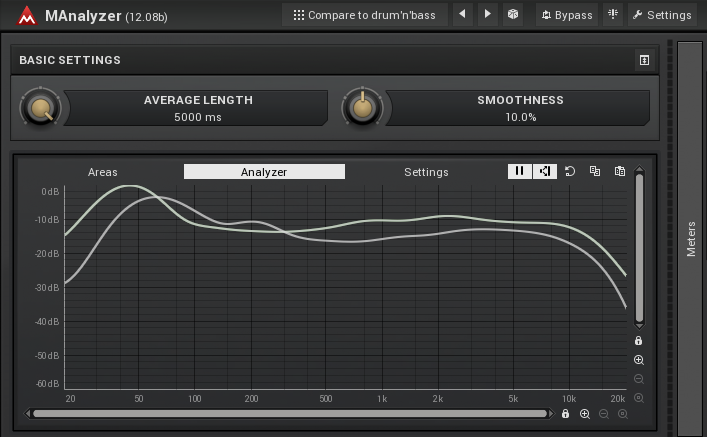Toggle the horizontal scroll lock

click(566, 413)
